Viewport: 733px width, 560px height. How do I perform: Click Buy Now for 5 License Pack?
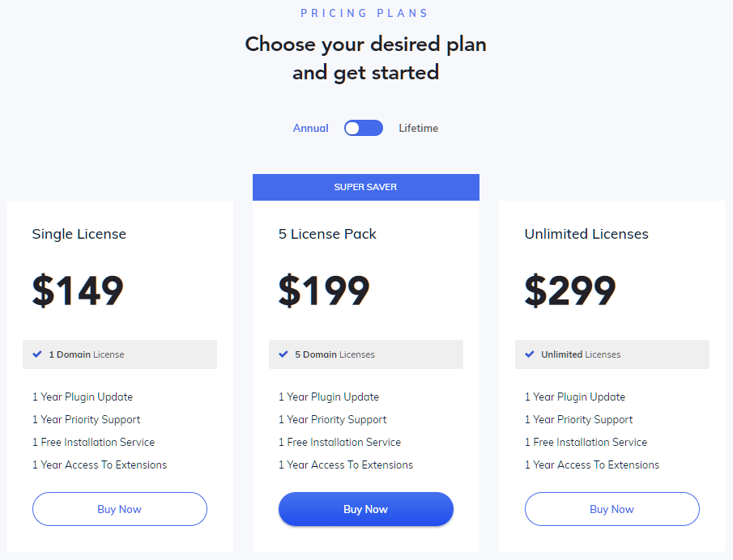pos(365,509)
